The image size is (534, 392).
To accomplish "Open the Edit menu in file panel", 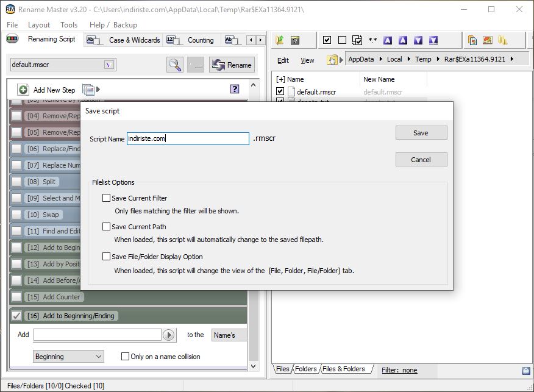I will point(283,60).
